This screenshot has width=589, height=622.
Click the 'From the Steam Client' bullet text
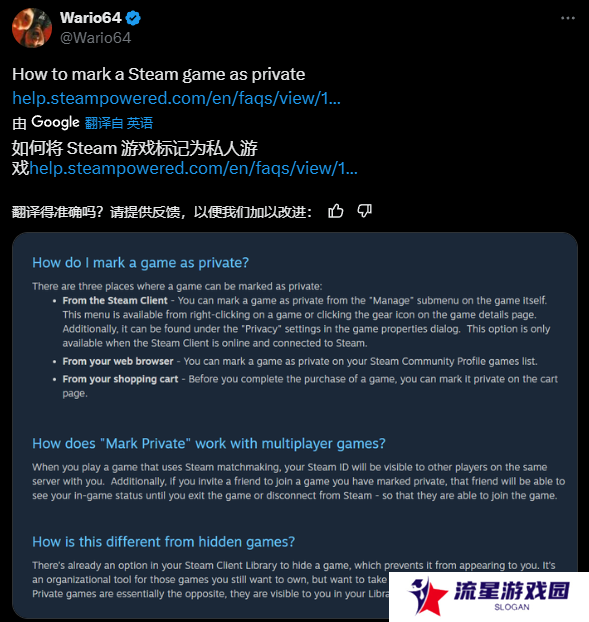pos(115,301)
